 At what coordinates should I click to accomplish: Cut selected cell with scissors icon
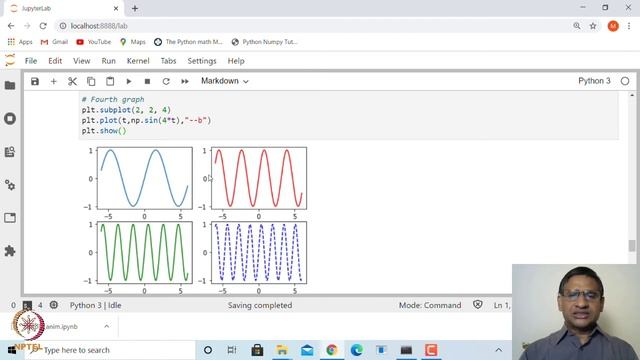coord(72,81)
